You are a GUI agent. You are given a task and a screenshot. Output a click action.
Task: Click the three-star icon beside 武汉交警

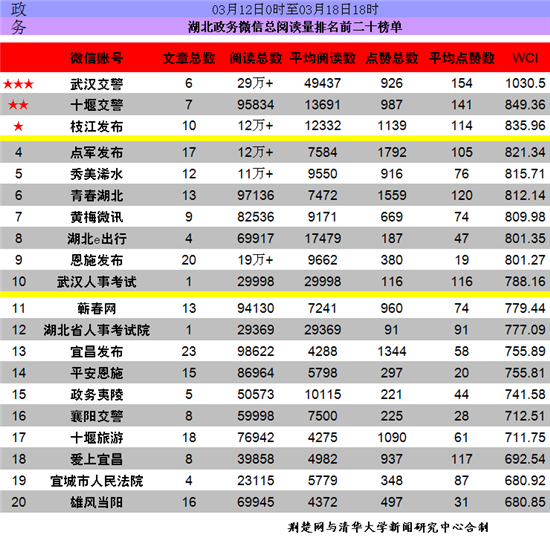(18, 84)
